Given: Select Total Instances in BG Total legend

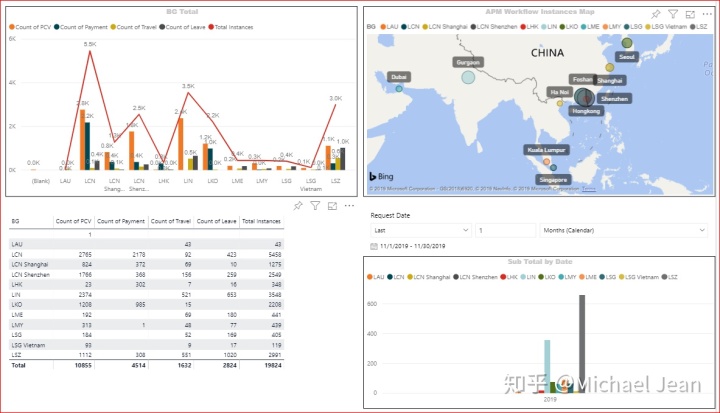Looking at the screenshot, I should point(231,27).
